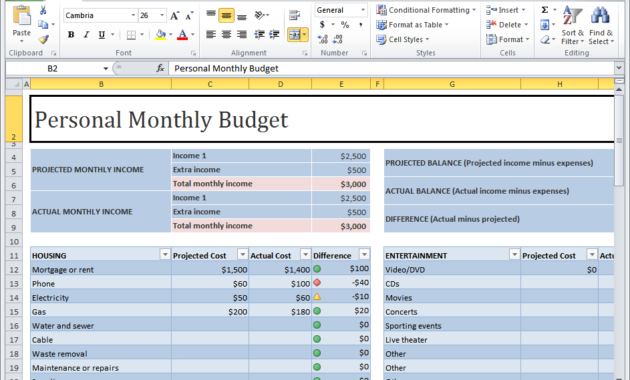Select the Format Painter brush
Viewport: 630px width, 380px height.
(x=43, y=39)
